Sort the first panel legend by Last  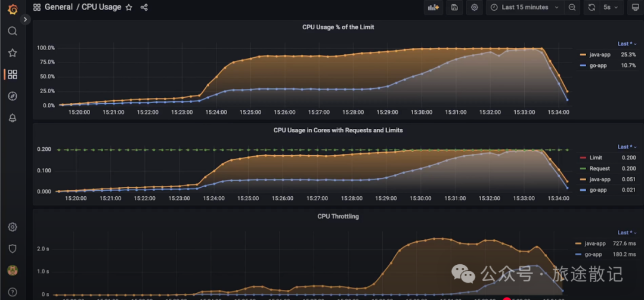627,44
